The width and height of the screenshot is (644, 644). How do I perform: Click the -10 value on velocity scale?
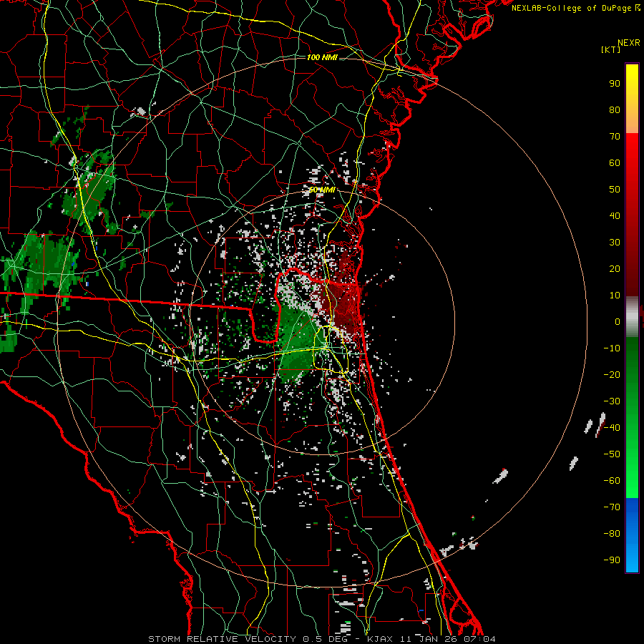click(x=612, y=348)
